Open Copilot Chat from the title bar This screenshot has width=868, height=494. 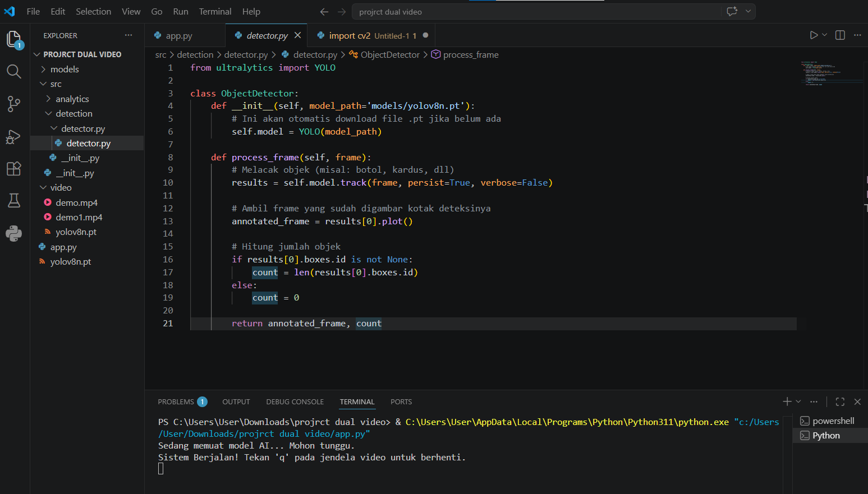click(x=733, y=11)
